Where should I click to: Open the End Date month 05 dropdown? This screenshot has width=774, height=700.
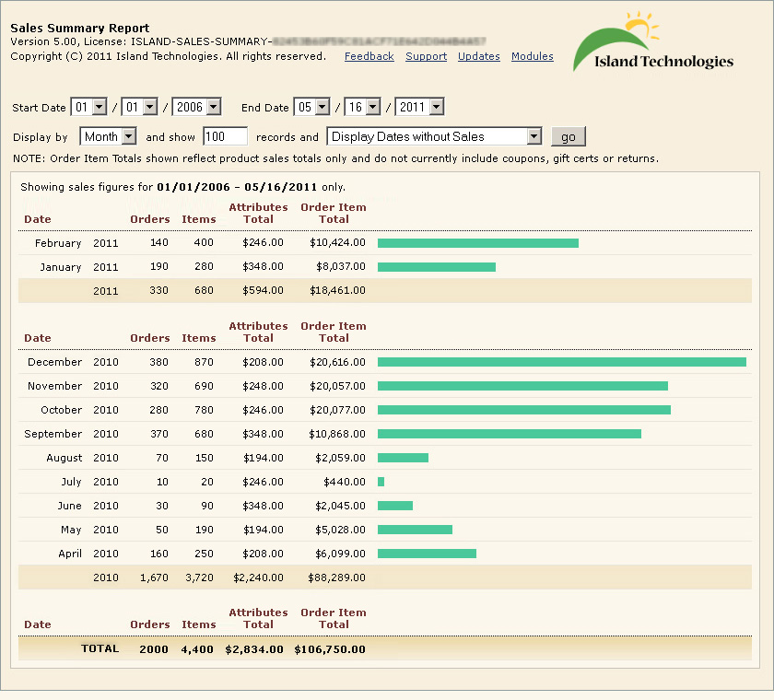[x=312, y=107]
